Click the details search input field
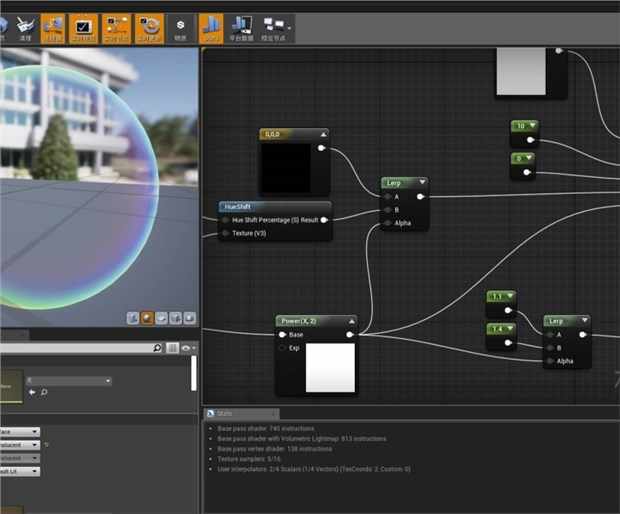Viewport: 620px width, 514px height. [x=81, y=348]
